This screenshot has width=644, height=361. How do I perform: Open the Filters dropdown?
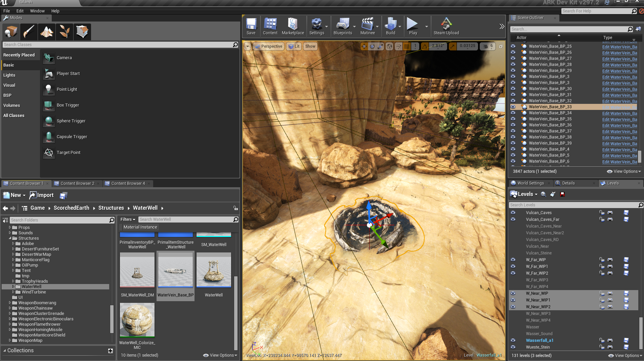click(128, 219)
